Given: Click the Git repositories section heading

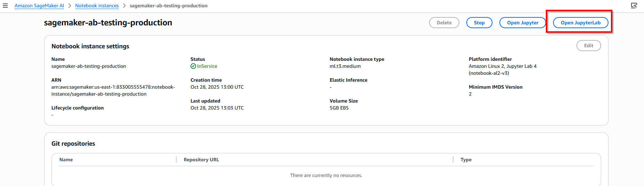Looking at the screenshot, I should (x=73, y=144).
